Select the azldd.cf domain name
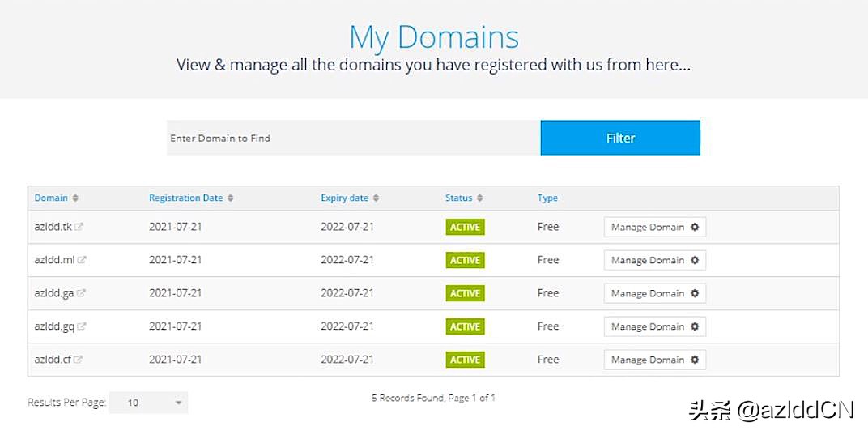 53,359
